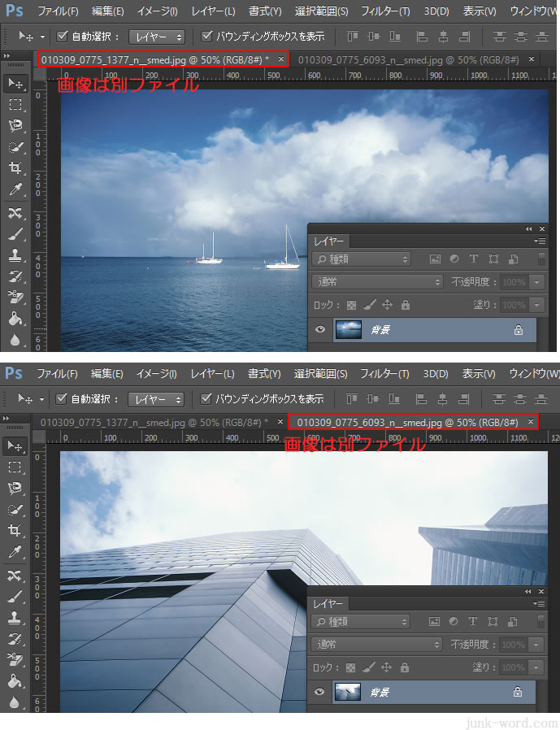Toggle lock transparent pixels in yacht-image Layers panel

pos(351,305)
